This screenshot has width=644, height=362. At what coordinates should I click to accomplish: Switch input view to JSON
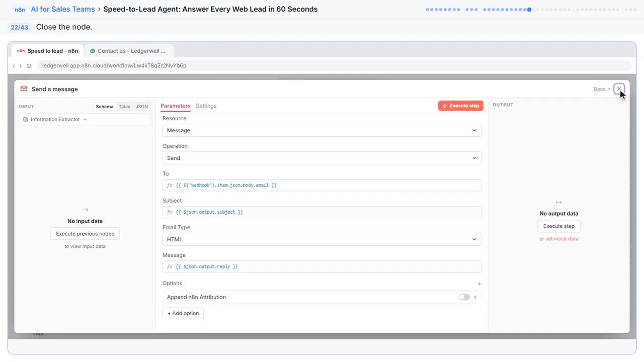pyautogui.click(x=142, y=107)
